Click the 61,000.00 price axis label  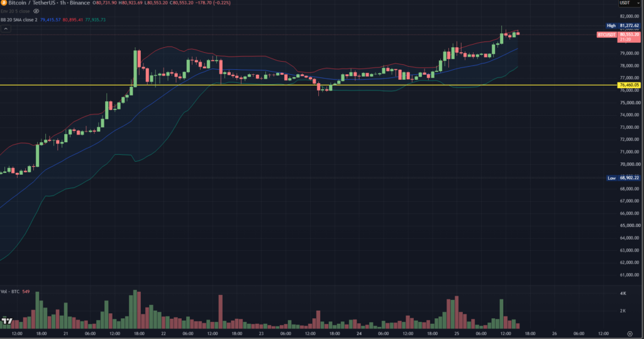click(x=629, y=275)
